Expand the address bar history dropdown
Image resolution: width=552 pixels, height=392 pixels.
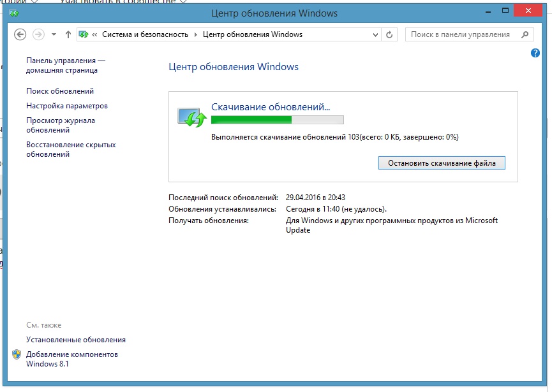pos(375,34)
